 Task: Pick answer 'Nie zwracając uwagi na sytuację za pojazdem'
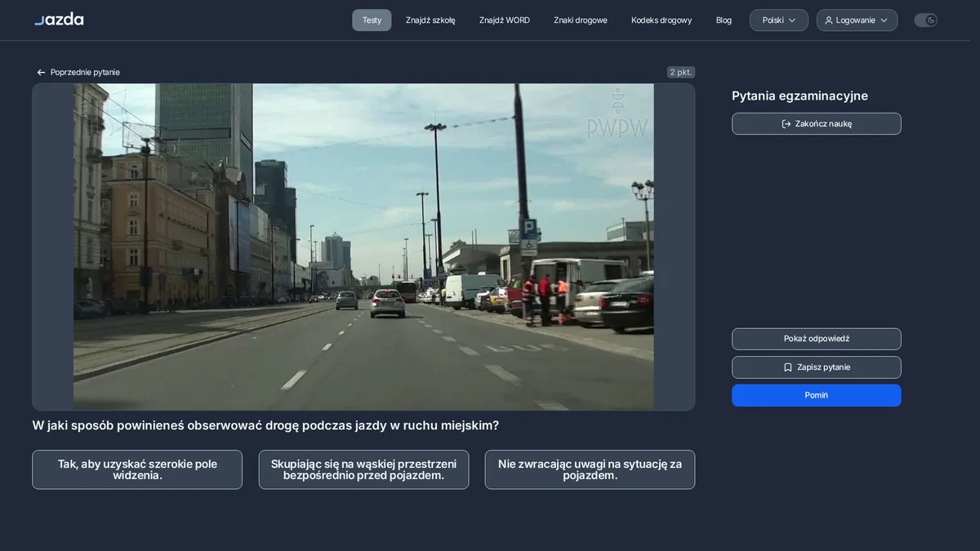point(590,469)
